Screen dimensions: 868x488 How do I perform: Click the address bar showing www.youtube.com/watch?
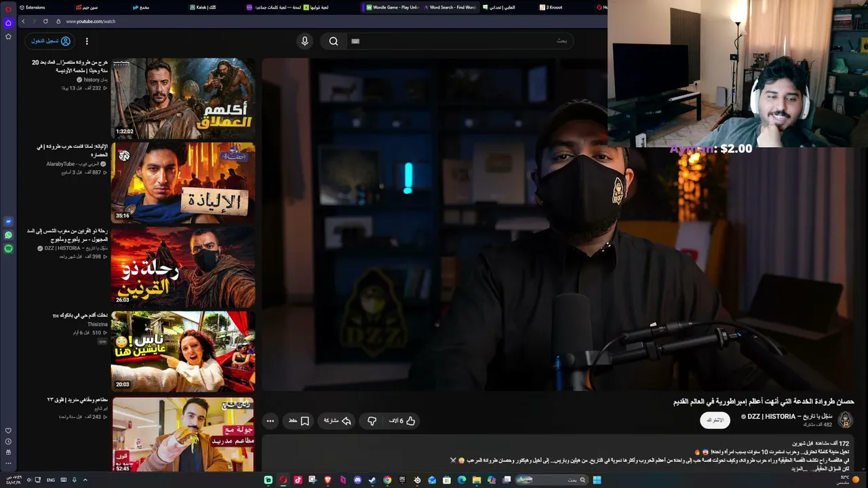[x=91, y=21]
